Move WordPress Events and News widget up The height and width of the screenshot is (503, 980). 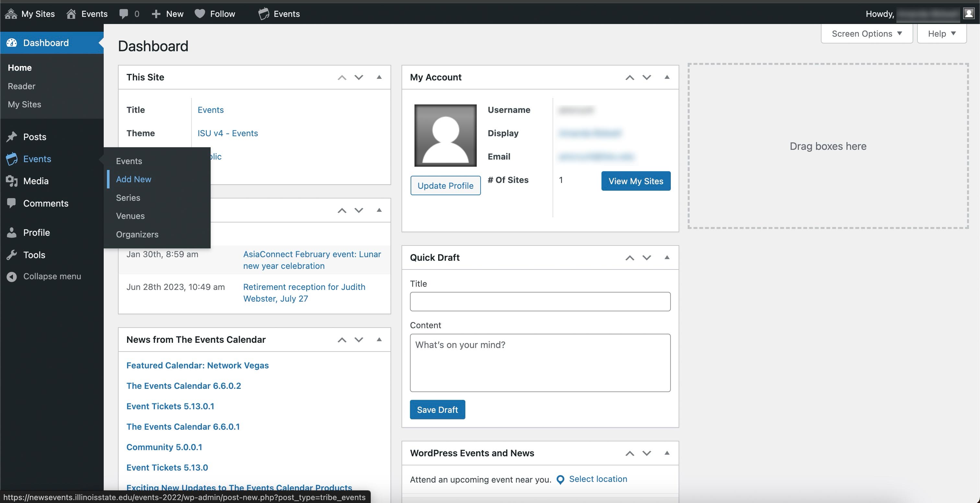pos(630,453)
